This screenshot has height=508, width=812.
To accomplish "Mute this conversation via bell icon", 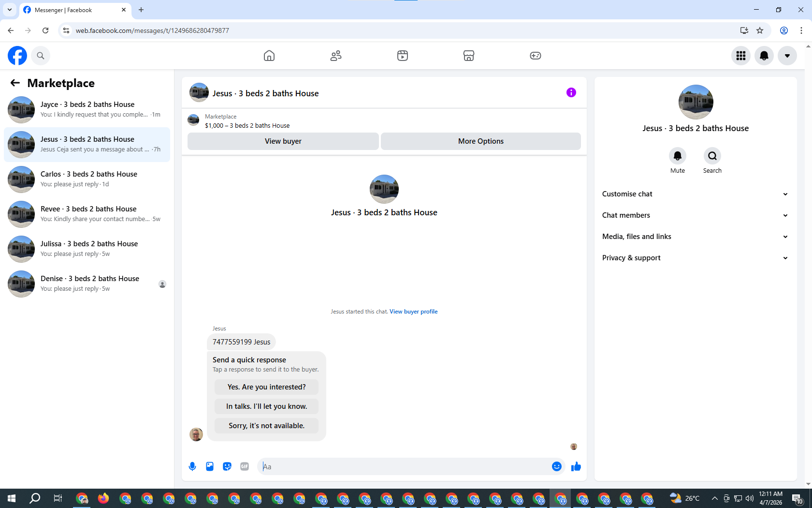I will [678, 156].
